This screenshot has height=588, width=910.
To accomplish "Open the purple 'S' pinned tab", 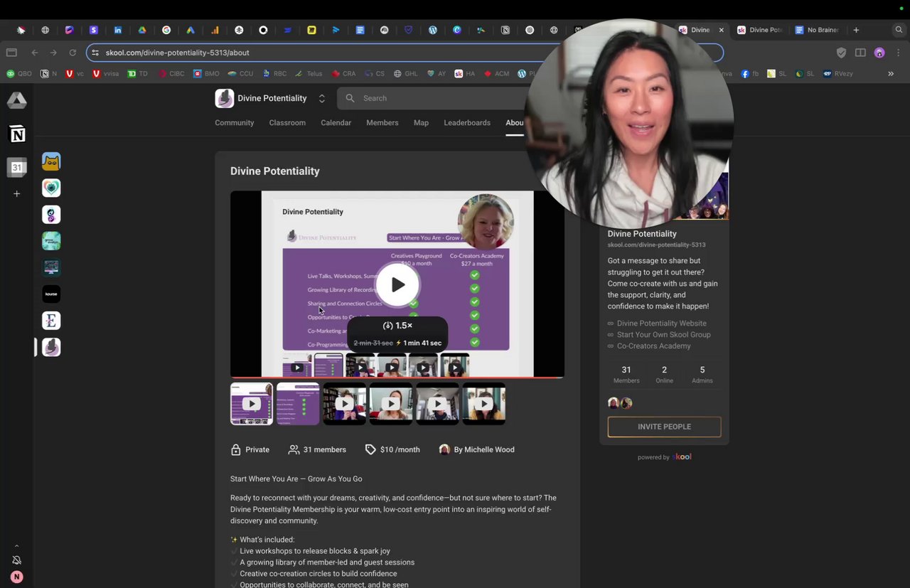I will pyautogui.click(x=94, y=30).
